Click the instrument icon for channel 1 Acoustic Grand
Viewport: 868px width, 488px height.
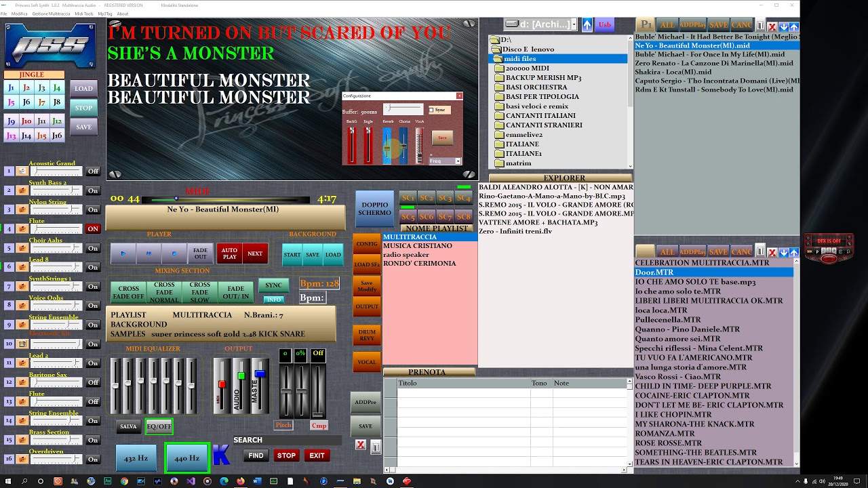coord(22,171)
